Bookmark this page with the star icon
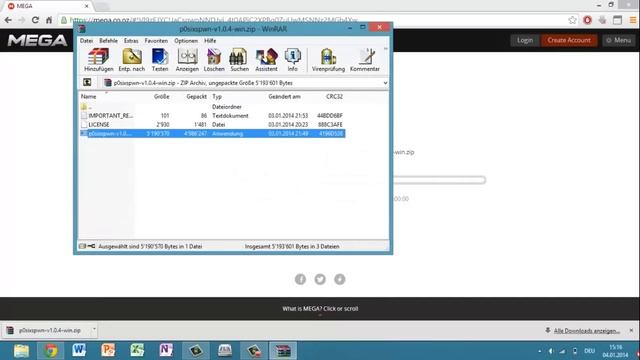This screenshot has height=360, width=640. pyautogui.click(x=572, y=20)
